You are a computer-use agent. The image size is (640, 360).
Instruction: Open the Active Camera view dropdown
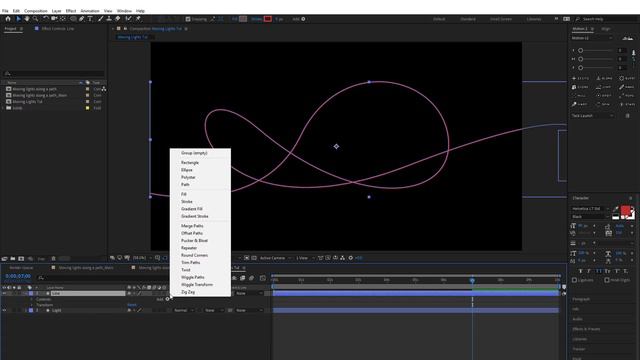pos(276,258)
